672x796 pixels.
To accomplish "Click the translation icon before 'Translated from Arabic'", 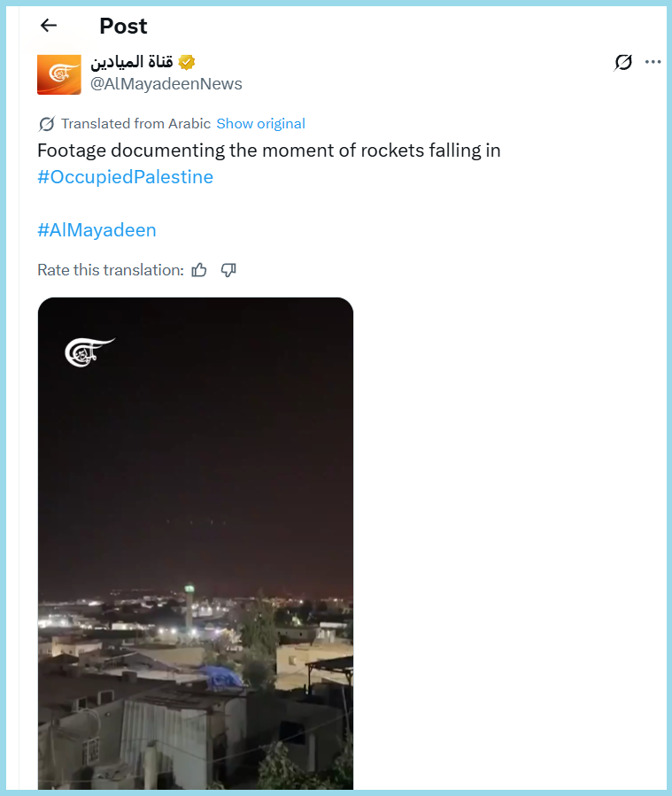I will coord(46,124).
